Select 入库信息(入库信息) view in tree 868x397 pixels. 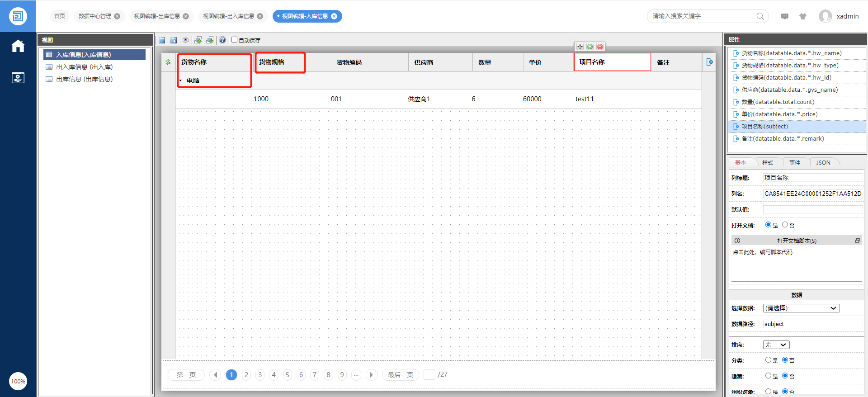point(94,55)
